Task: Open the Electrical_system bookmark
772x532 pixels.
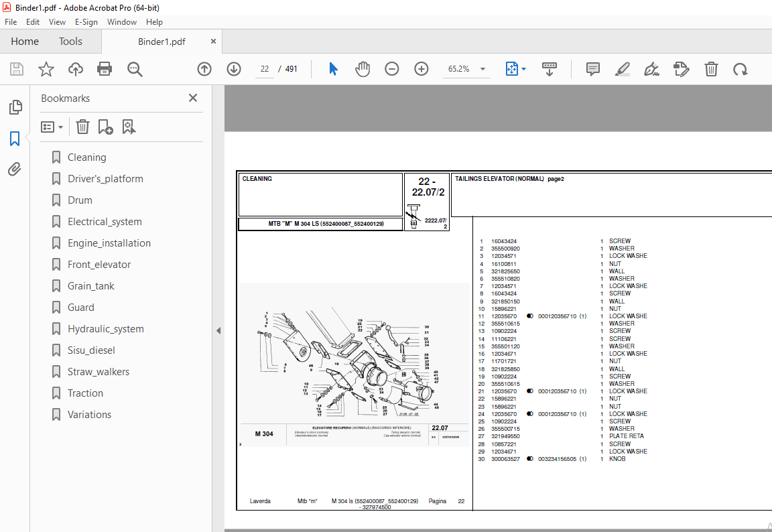Action: pyautogui.click(x=105, y=222)
